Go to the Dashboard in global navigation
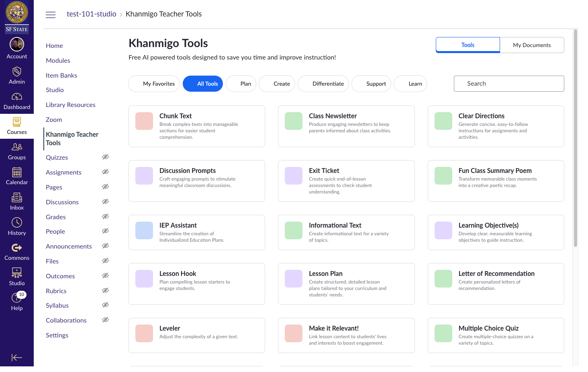This screenshot has width=588, height=372. point(17,101)
